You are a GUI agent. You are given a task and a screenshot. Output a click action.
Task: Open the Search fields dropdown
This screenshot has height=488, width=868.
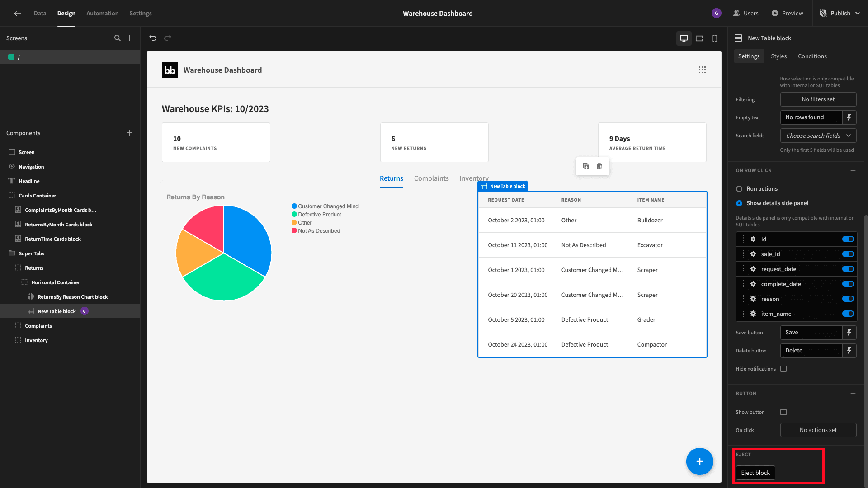click(x=818, y=136)
